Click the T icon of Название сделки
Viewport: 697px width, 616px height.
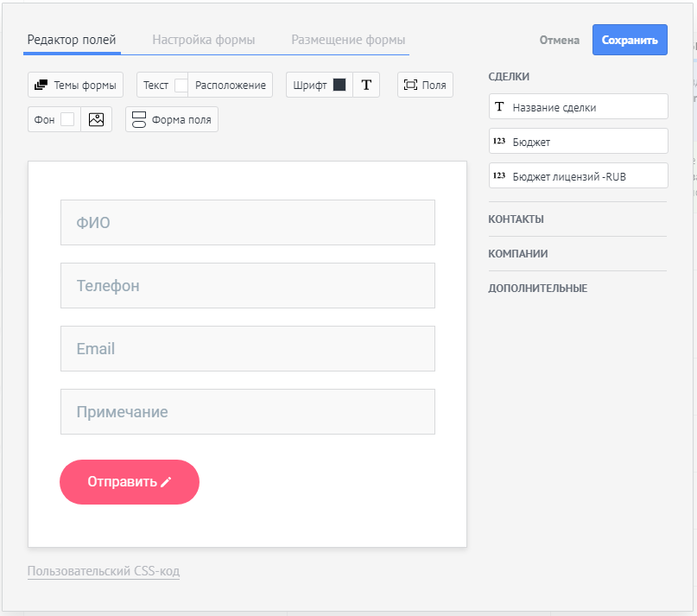pyautogui.click(x=499, y=107)
